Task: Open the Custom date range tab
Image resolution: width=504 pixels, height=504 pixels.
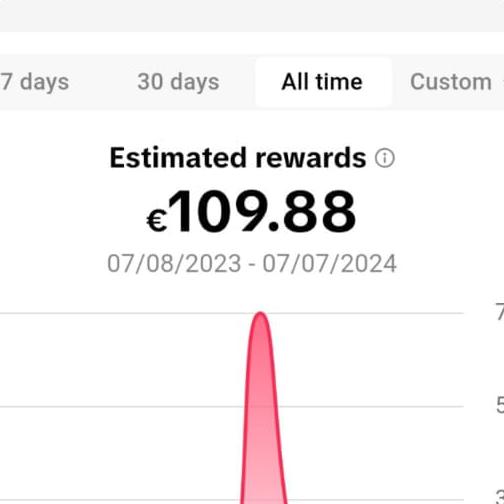Action: 451,82
